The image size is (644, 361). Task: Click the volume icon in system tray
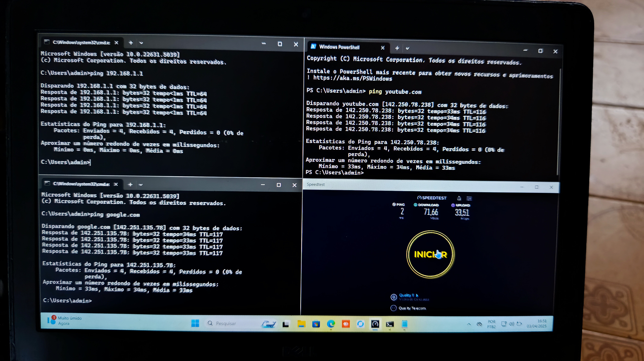[x=511, y=324]
